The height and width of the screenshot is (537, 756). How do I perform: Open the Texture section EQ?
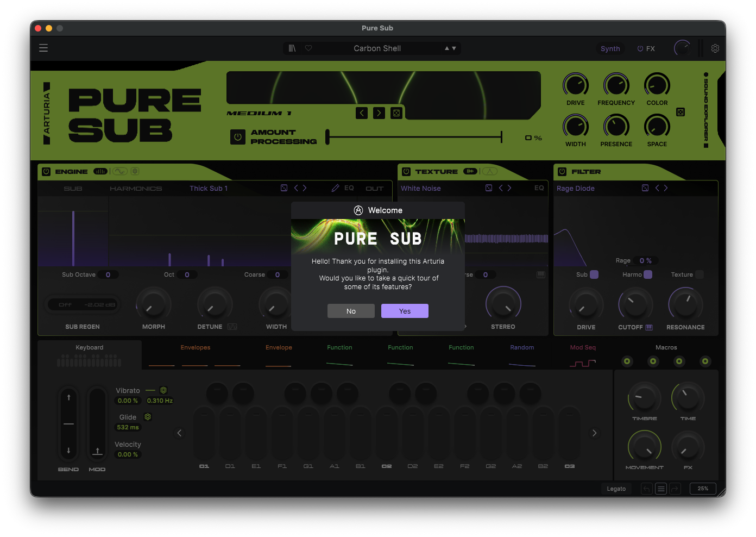tap(539, 188)
